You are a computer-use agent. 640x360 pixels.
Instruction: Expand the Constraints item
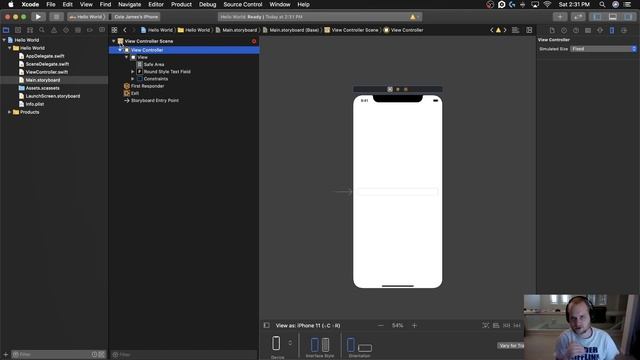pos(133,79)
